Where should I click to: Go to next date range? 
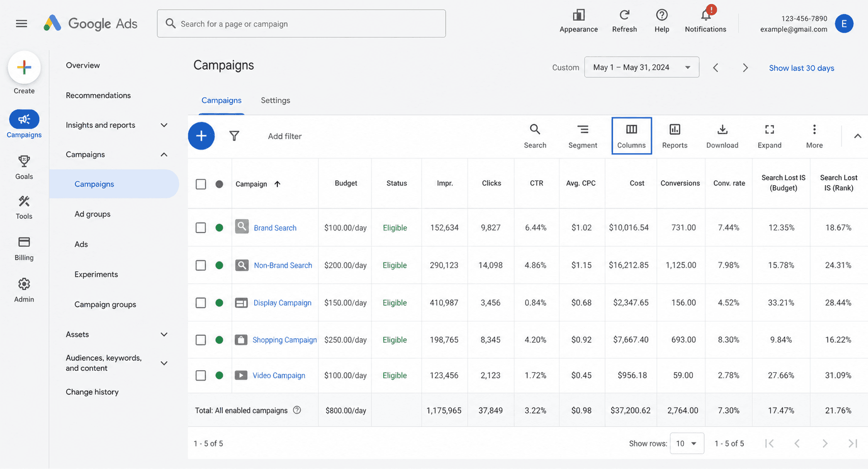[745, 68]
